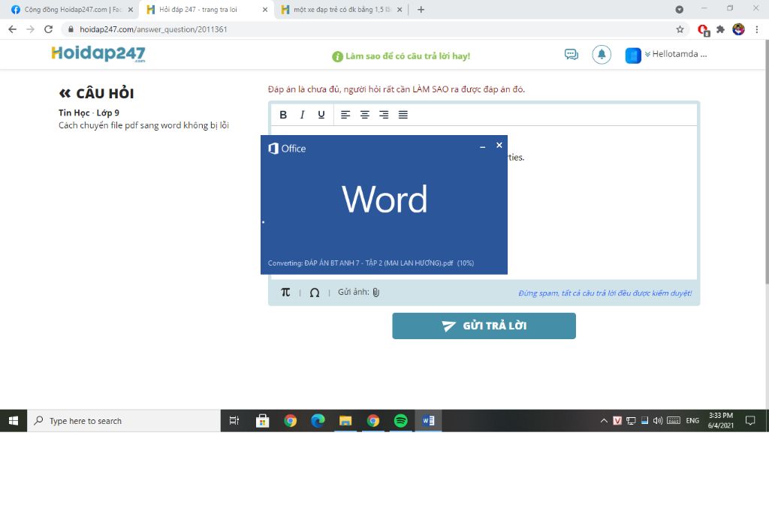Open Microsoft Store from taskbar
Screen dimensions: 769x532
pyautogui.click(x=262, y=421)
